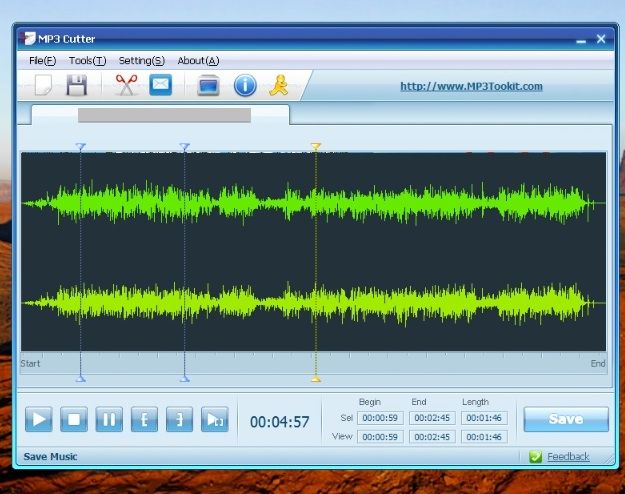Click the View Length time field

coord(484,437)
